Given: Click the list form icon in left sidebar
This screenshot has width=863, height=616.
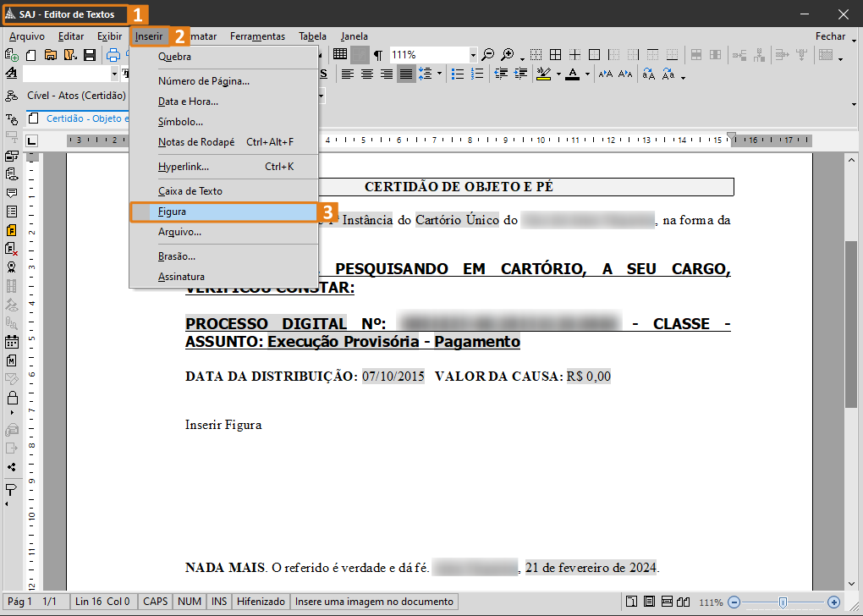Looking at the screenshot, I should point(12,212).
